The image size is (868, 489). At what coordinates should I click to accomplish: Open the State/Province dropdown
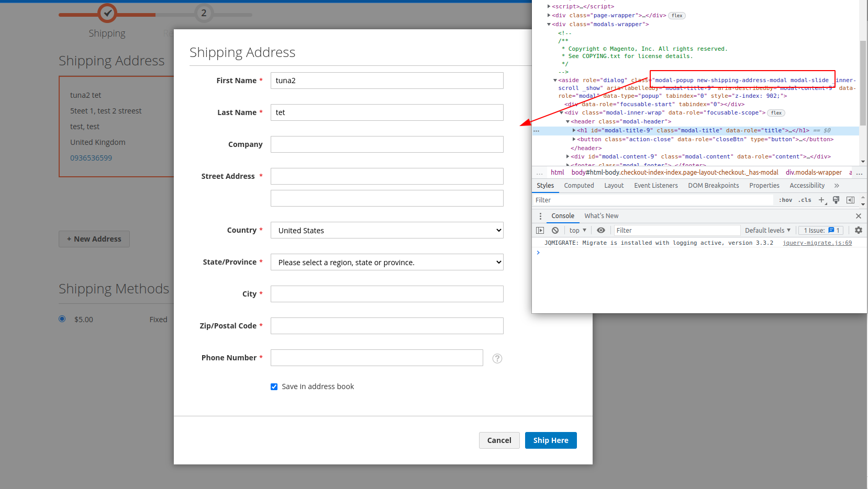pyautogui.click(x=386, y=262)
